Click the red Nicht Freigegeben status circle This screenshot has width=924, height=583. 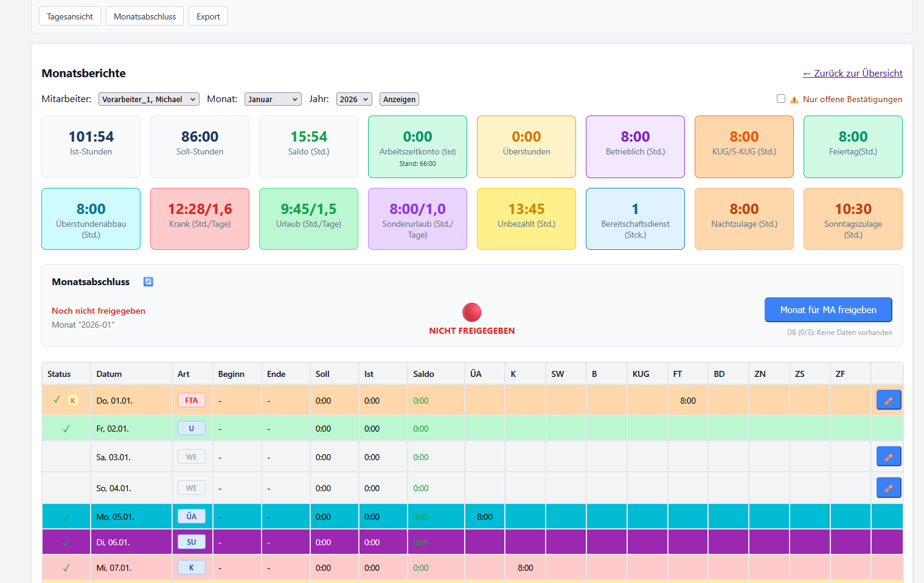pyautogui.click(x=472, y=312)
